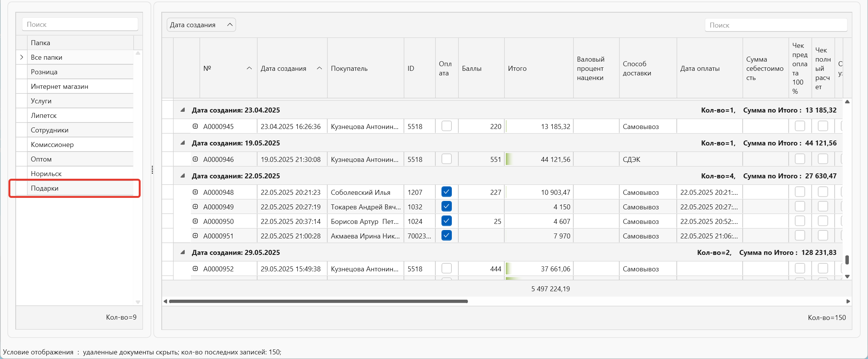Expand row details for order A0000945
Screen dimensions: 868x359
(195, 126)
